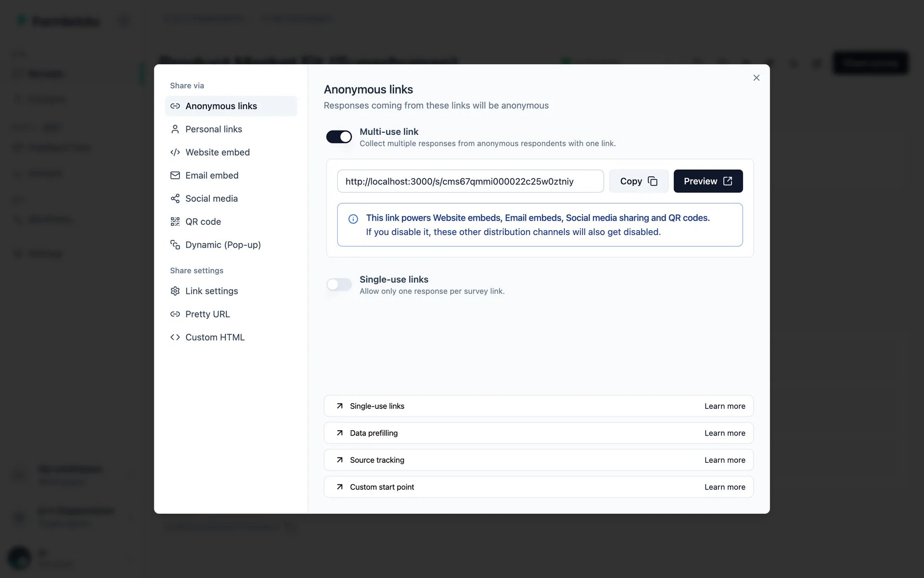
Task: Open the QR code section
Action: point(231,222)
